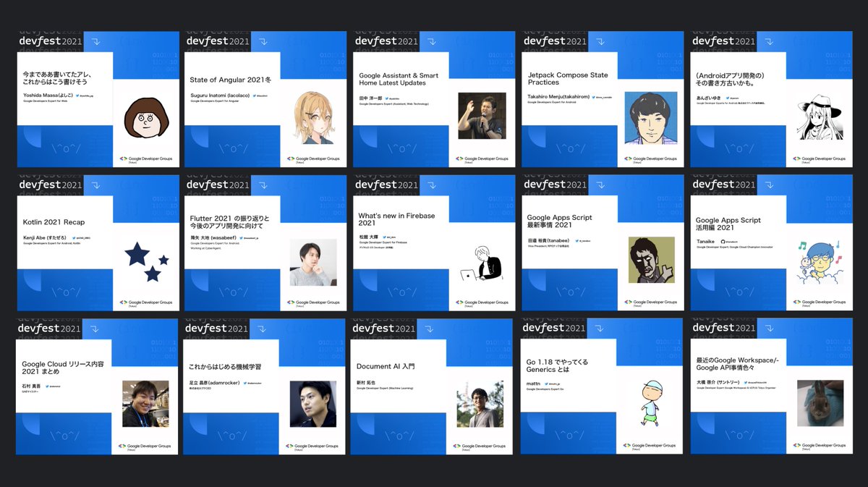Click the blonde anime avatar of Suguru Inatomi
868x487 pixels.
click(x=314, y=117)
